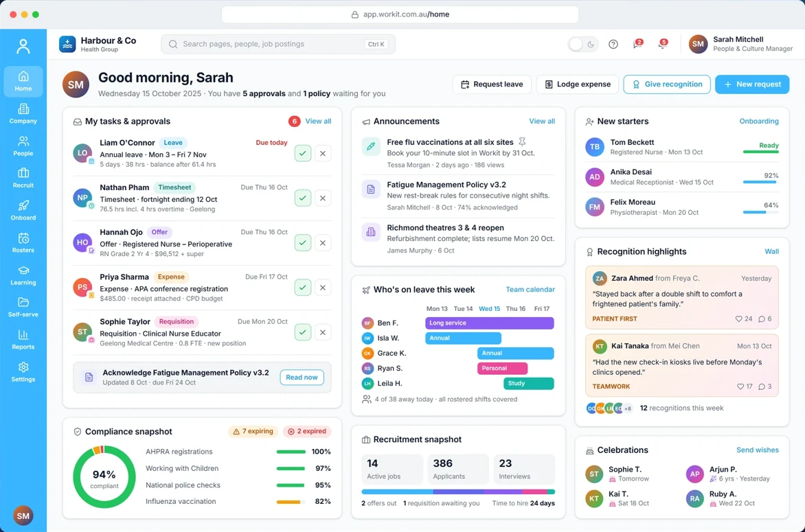Open the Reports chart icon

coord(23,340)
